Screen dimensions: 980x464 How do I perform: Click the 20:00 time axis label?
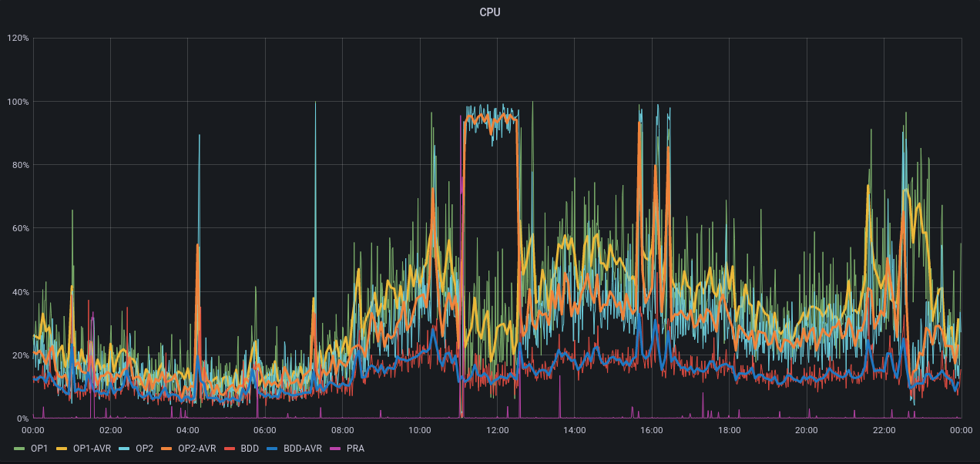click(807, 431)
